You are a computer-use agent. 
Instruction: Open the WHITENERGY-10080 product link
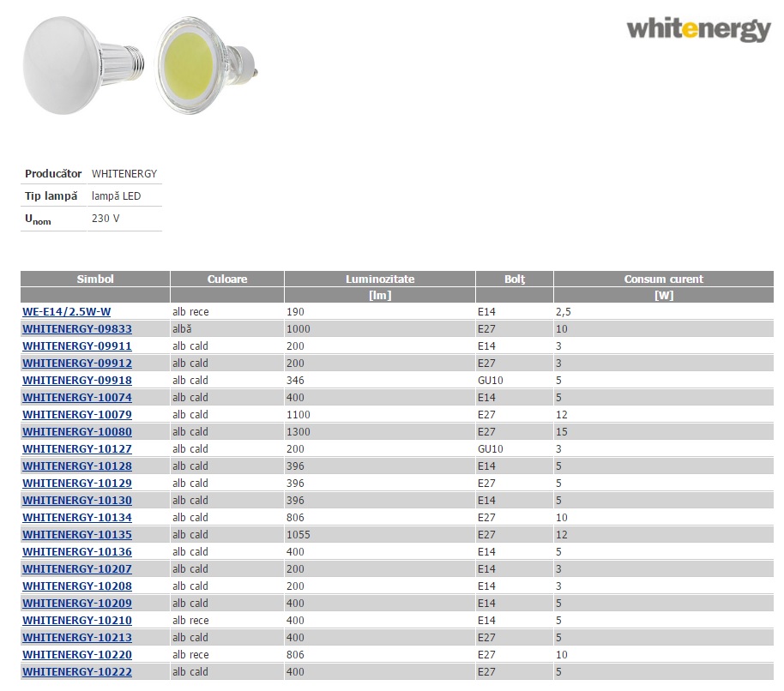[77, 432]
